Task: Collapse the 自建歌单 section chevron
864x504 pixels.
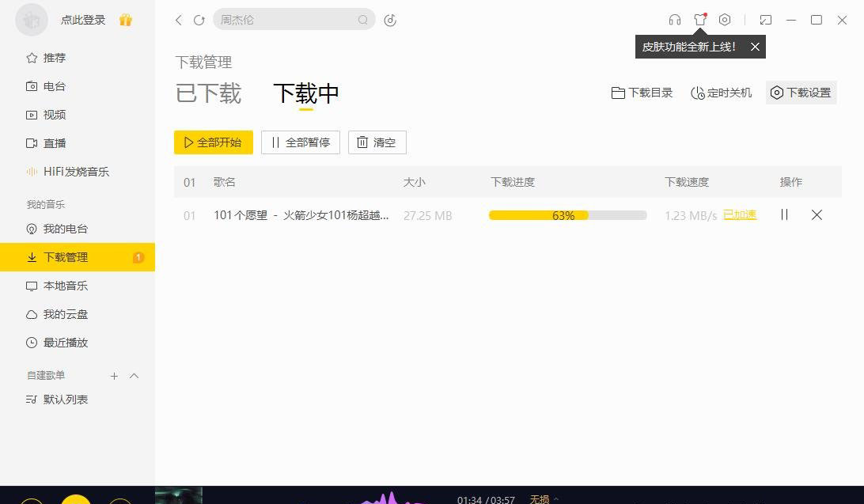Action: coord(134,376)
